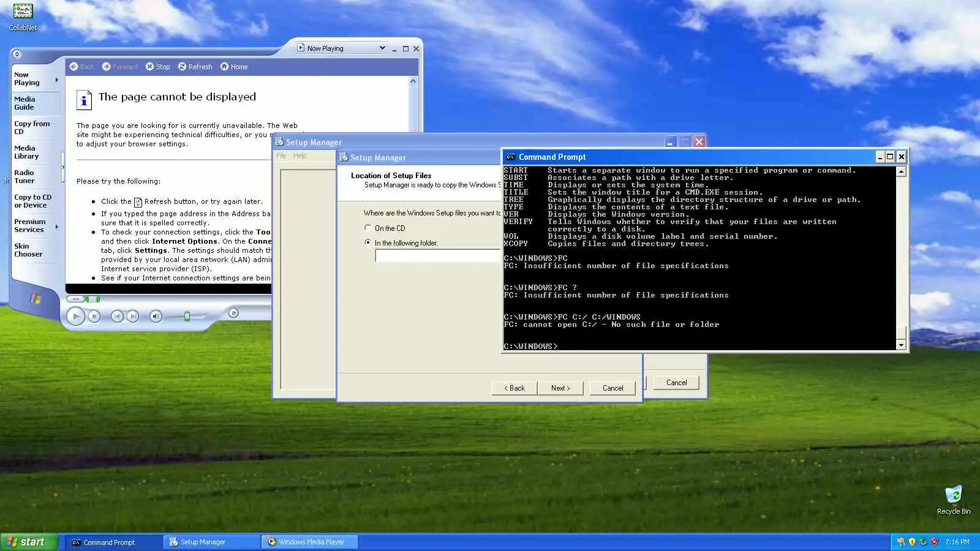Click 'Please try the following:' text
Viewport: 980px width, 551px height.
[118, 181]
